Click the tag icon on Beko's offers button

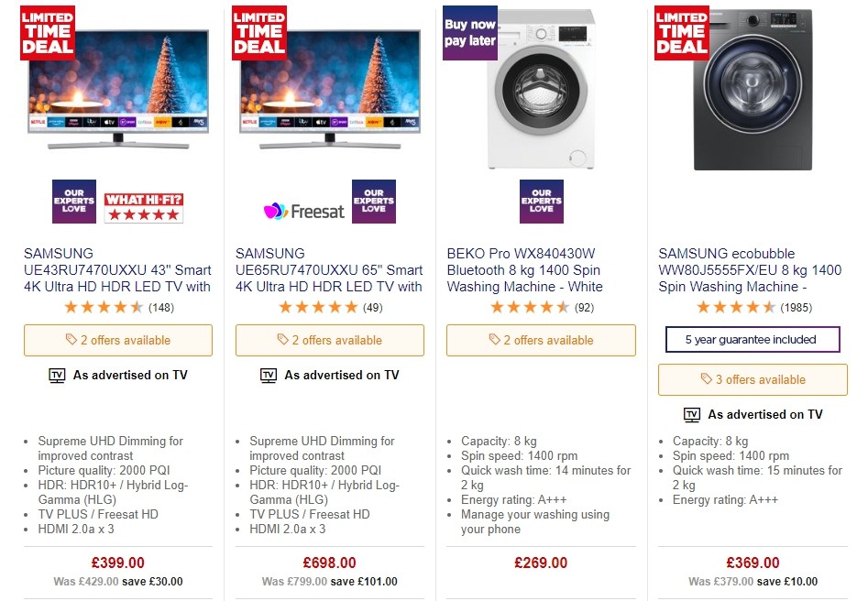coord(493,340)
